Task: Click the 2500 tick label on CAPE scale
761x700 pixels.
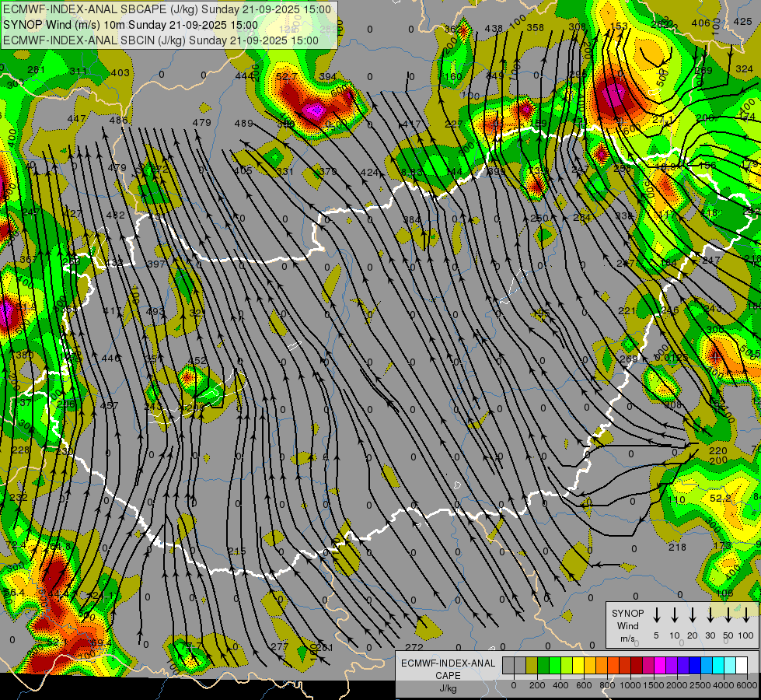Action: [x=700, y=685]
